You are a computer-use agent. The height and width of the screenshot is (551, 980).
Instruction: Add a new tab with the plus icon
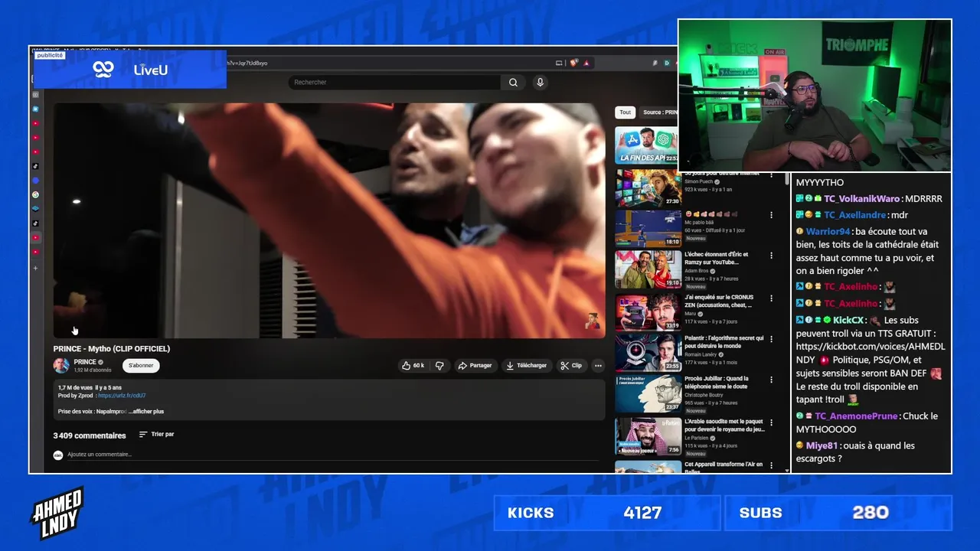coord(35,269)
